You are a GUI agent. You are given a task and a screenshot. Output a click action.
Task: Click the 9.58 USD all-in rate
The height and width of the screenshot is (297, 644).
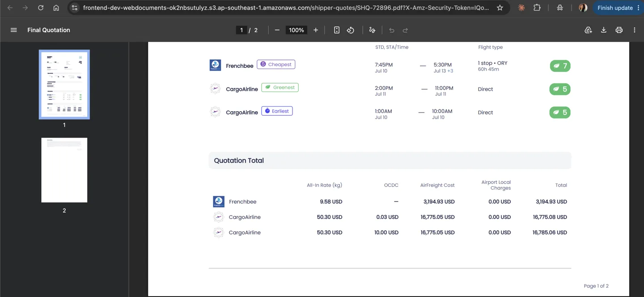point(331,202)
